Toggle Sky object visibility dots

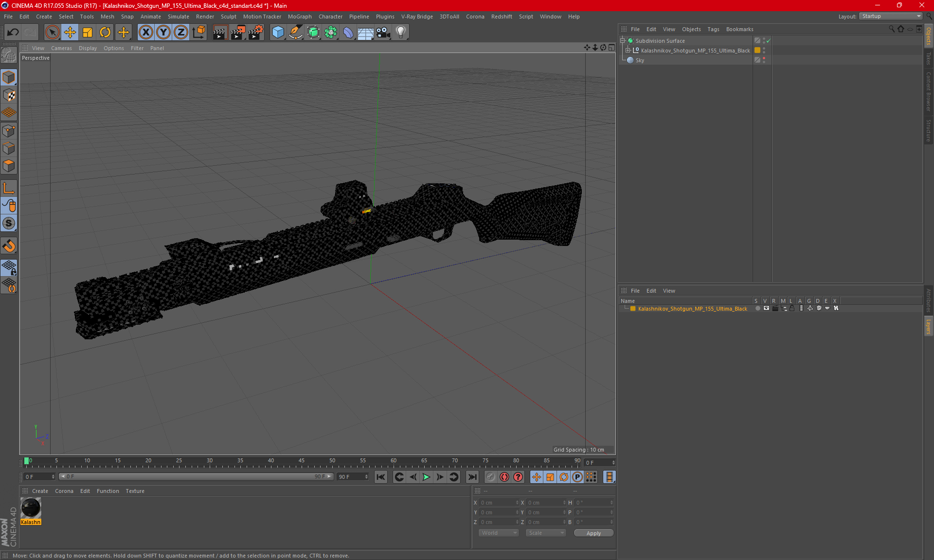pyautogui.click(x=764, y=60)
